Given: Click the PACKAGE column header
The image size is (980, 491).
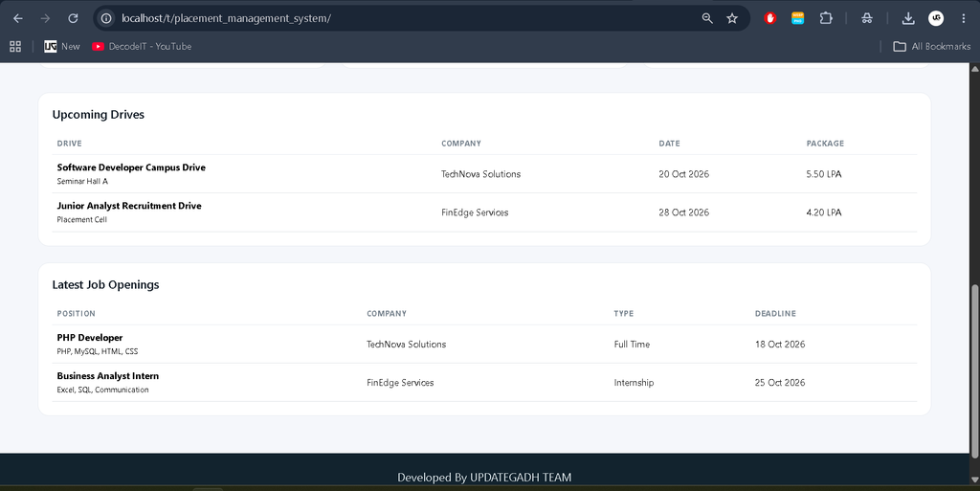Looking at the screenshot, I should click(x=825, y=143).
